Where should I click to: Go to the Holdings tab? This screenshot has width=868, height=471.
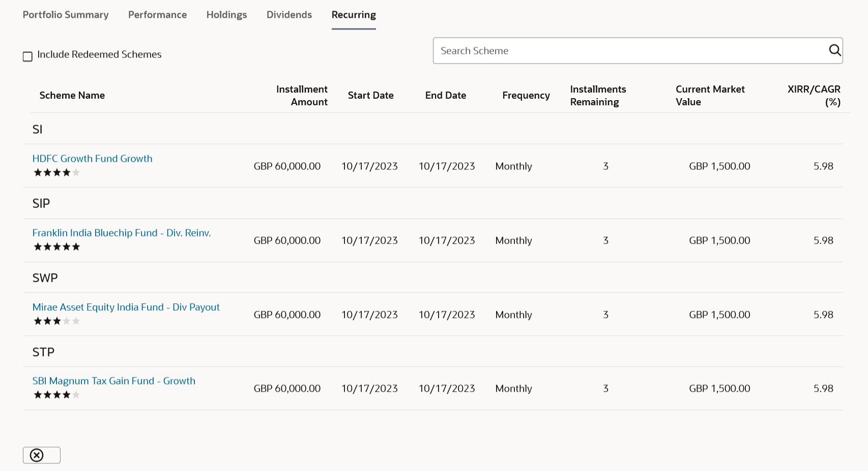click(226, 15)
